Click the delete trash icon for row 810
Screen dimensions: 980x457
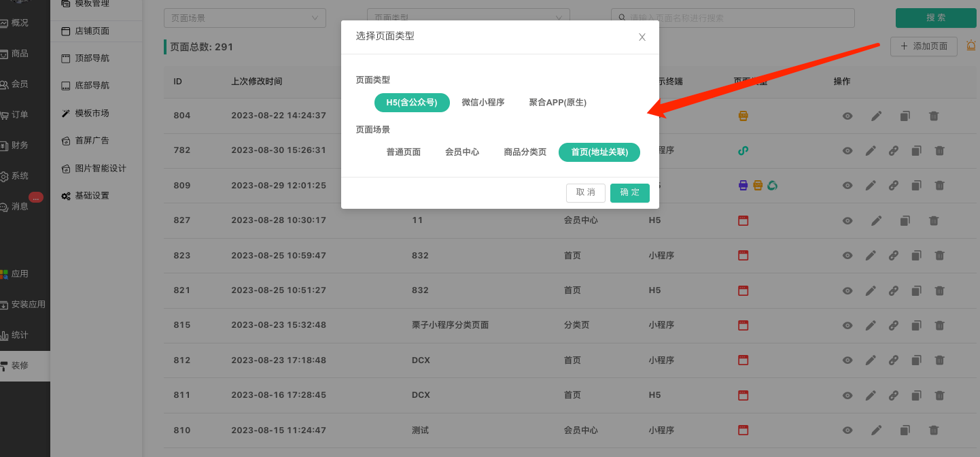934,430
